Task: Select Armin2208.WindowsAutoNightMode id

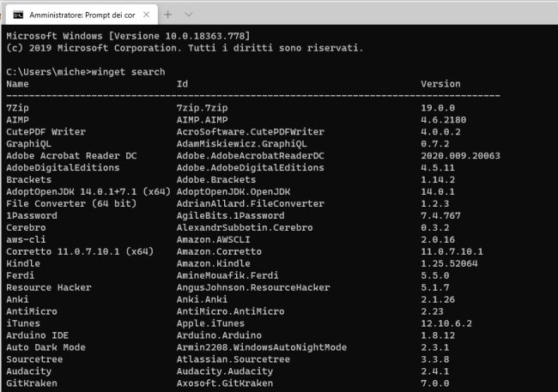Action: tap(262, 347)
